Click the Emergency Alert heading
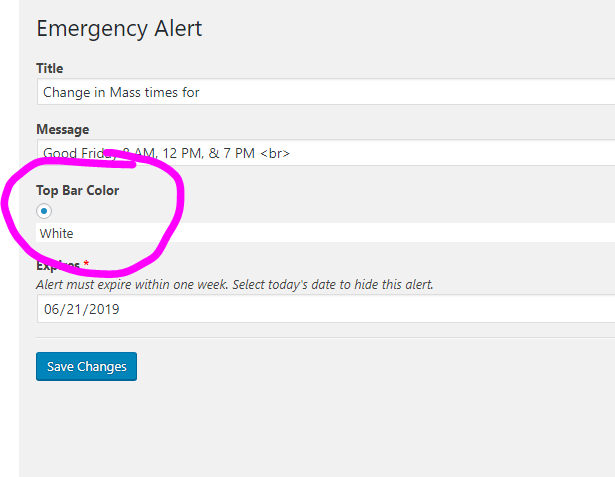 coord(119,28)
